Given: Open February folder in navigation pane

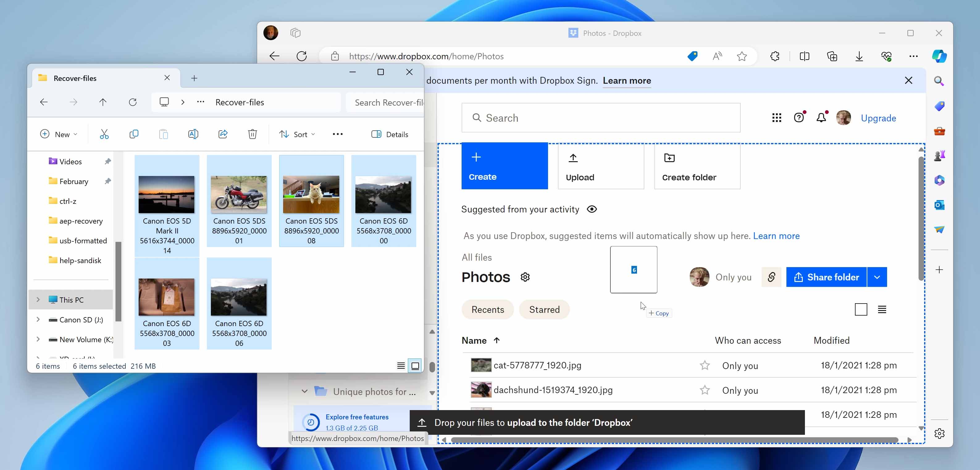Looking at the screenshot, I should pyautogui.click(x=73, y=181).
